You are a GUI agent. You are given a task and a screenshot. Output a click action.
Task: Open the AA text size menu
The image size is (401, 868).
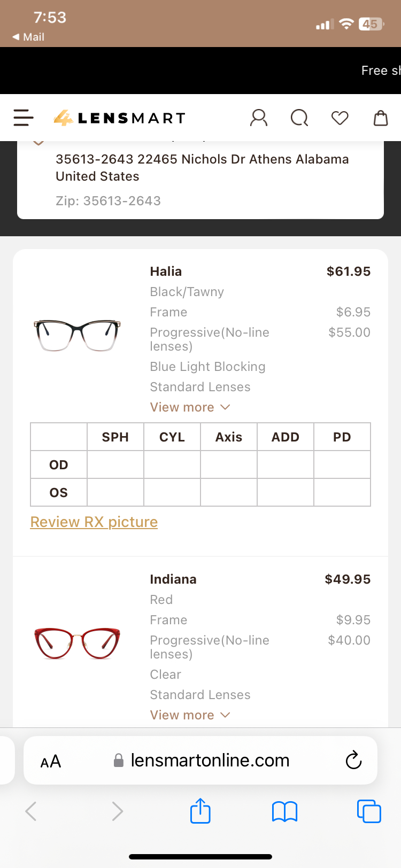[51, 761]
